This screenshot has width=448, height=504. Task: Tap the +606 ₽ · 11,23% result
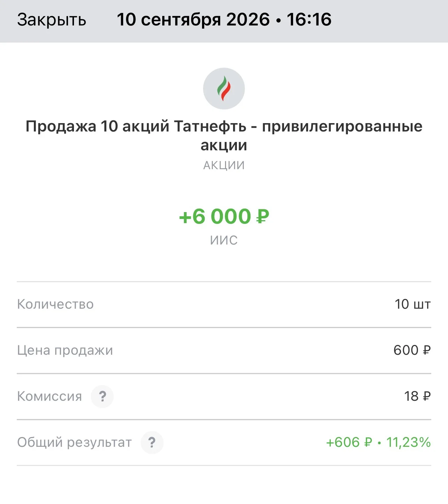379,442
